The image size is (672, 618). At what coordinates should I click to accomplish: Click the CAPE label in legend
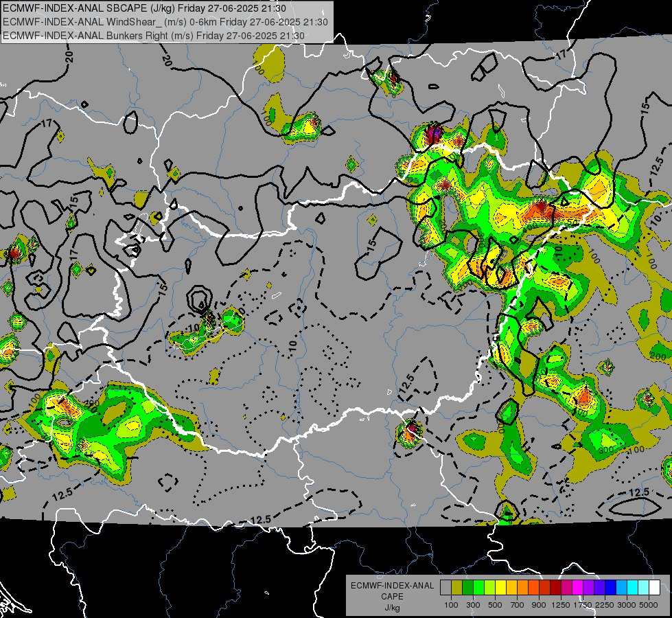392,596
